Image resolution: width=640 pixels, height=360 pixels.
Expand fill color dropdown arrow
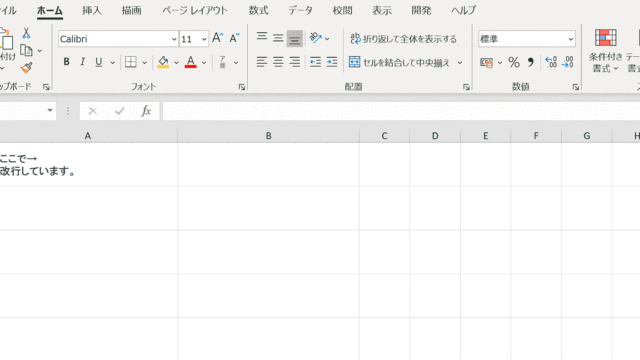point(176,62)
